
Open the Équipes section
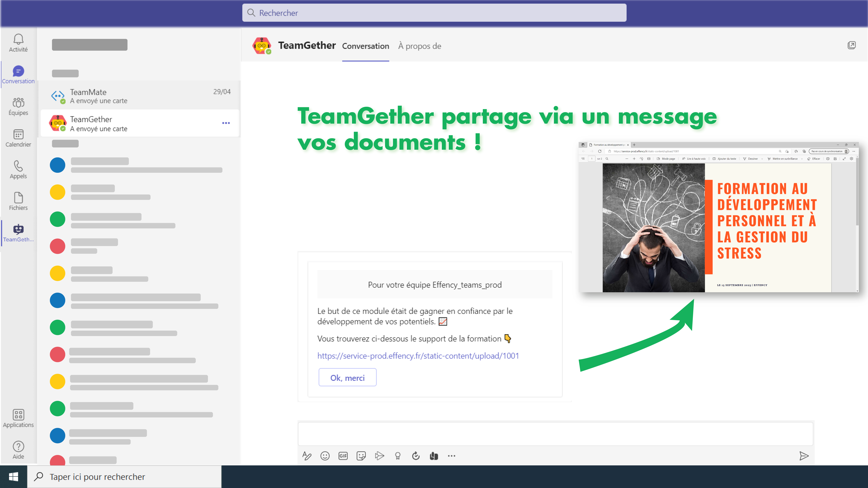tap(18, 106)
